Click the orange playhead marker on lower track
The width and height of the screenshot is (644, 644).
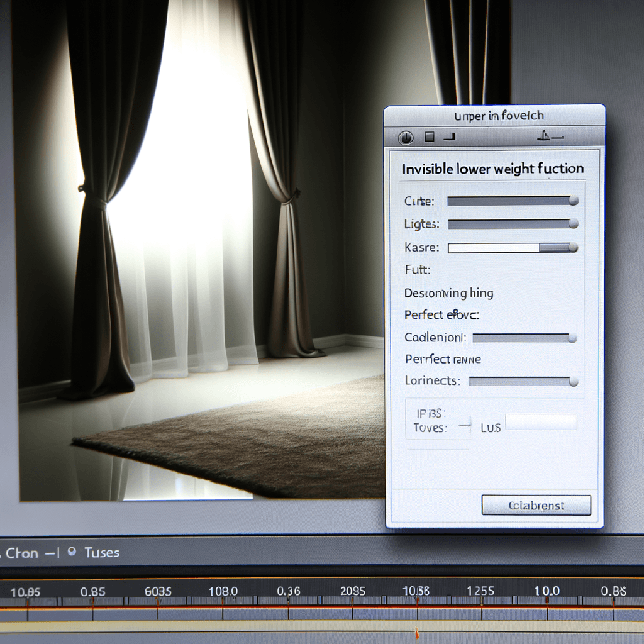tap(417, 633)
